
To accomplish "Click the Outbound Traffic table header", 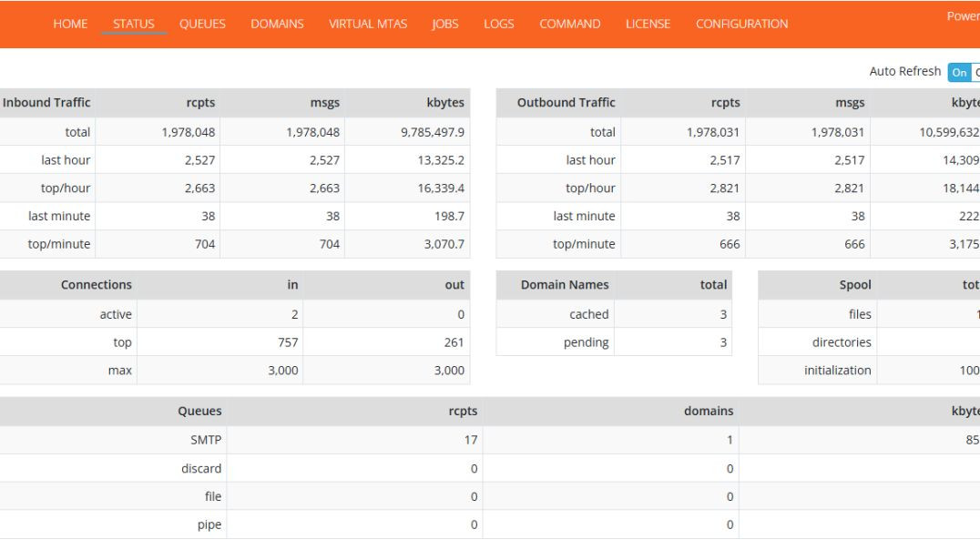I will pos(567,103).
